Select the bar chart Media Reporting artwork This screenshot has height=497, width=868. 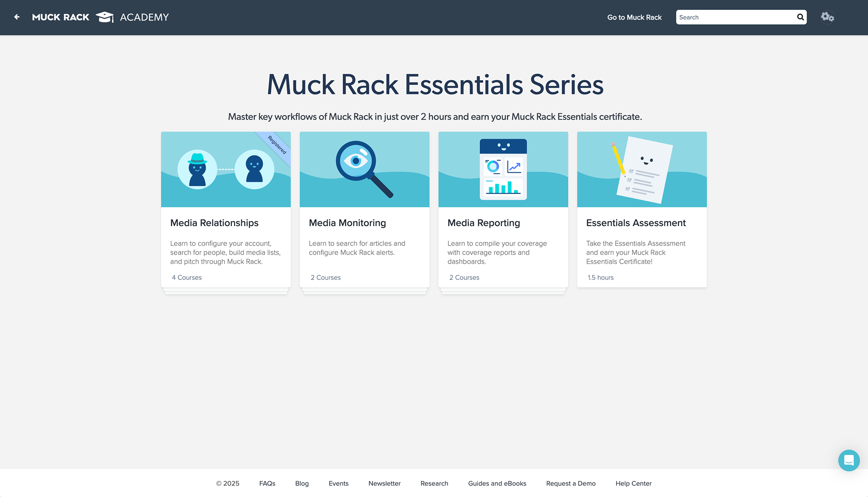point(503,169)
